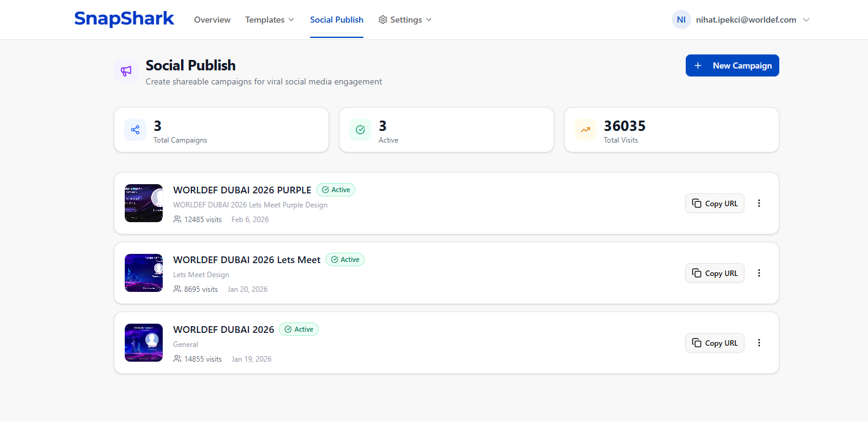Select the Social Publish tab

[336, 20]
